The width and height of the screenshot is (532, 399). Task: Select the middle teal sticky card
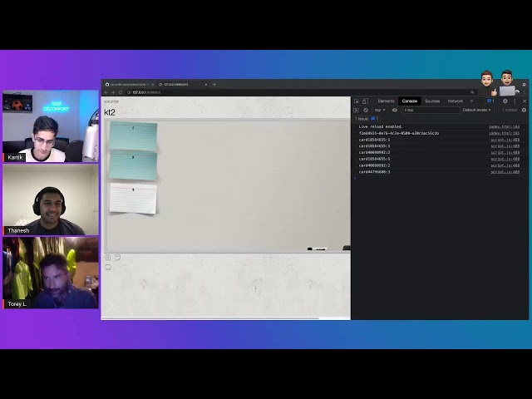133,165
